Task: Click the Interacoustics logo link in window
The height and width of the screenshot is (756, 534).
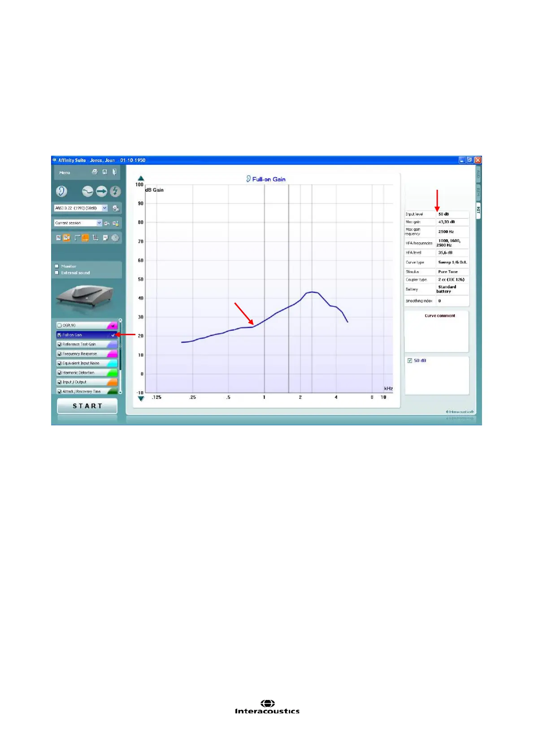Action: point(460,412)
